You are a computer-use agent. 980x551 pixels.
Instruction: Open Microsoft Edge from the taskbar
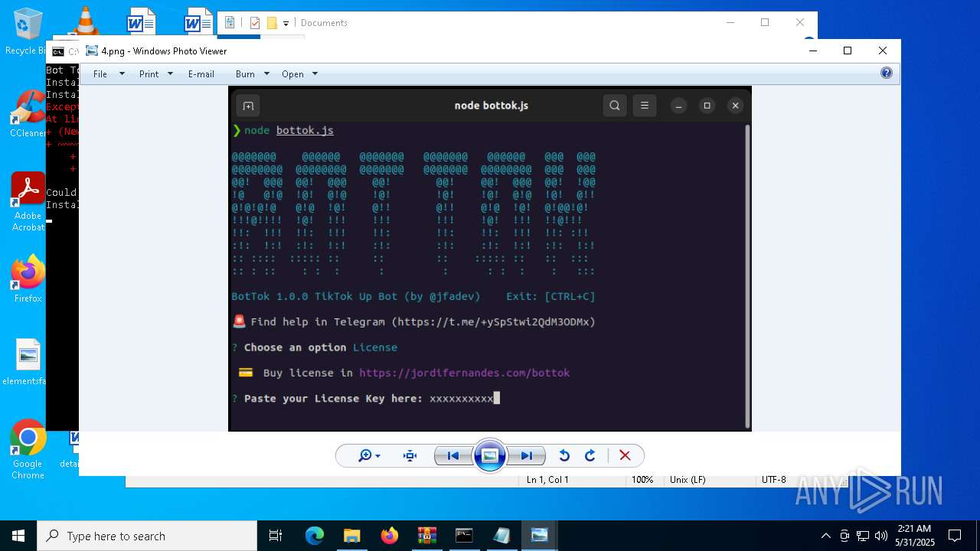[315, 536]
